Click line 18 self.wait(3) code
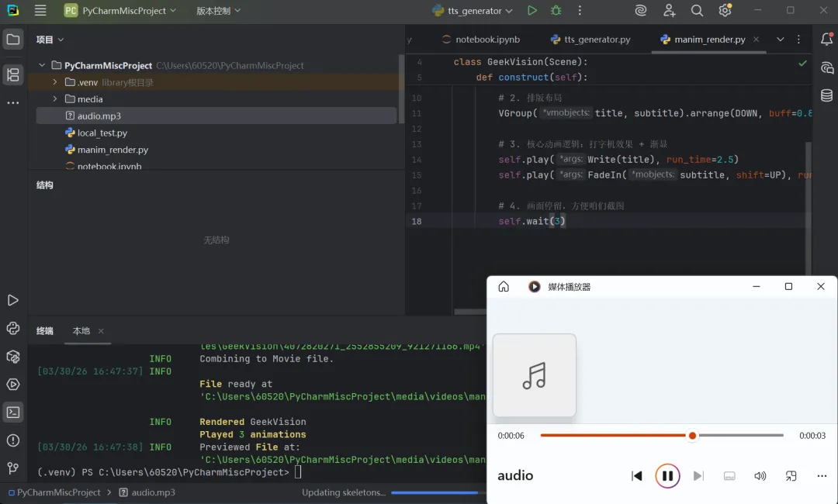The height and width of the screenshot is (504, 838). pyautogui.click(x=532, y=221)
